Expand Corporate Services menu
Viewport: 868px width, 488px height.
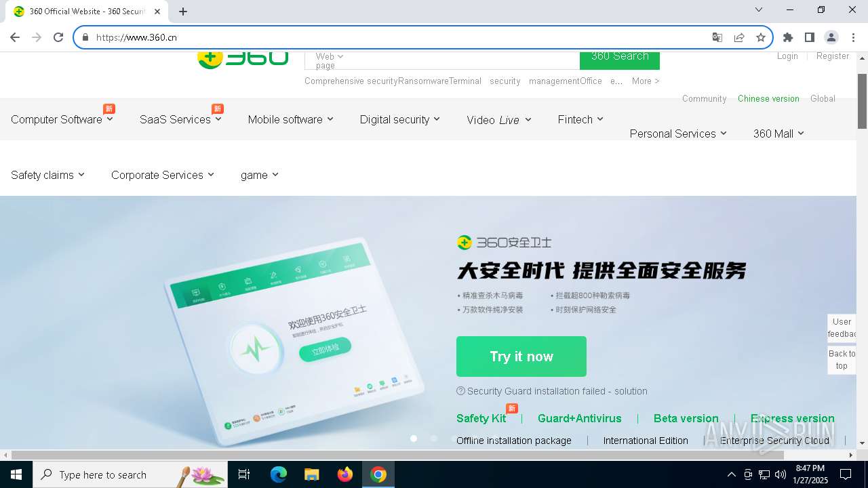coord(163,175)
